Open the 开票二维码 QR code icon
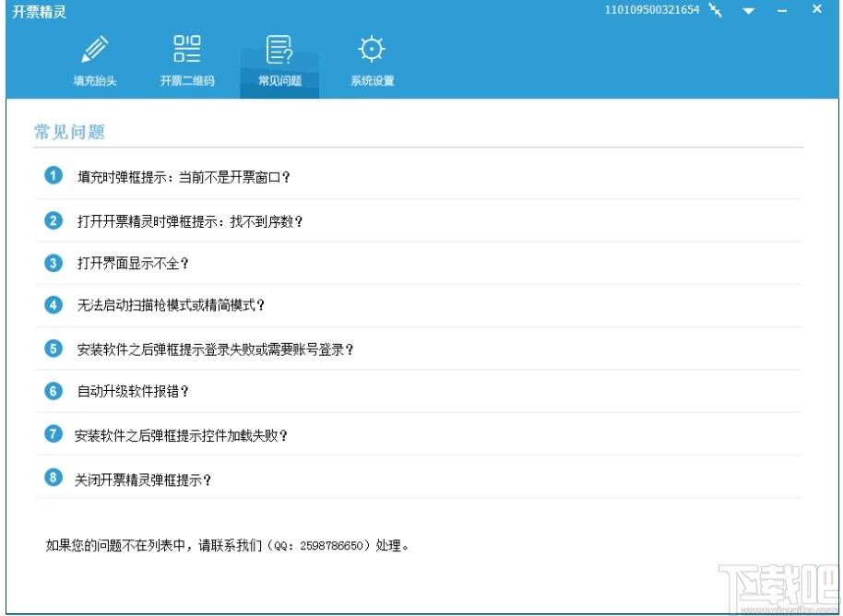843x616 pixels. point(187,48)
